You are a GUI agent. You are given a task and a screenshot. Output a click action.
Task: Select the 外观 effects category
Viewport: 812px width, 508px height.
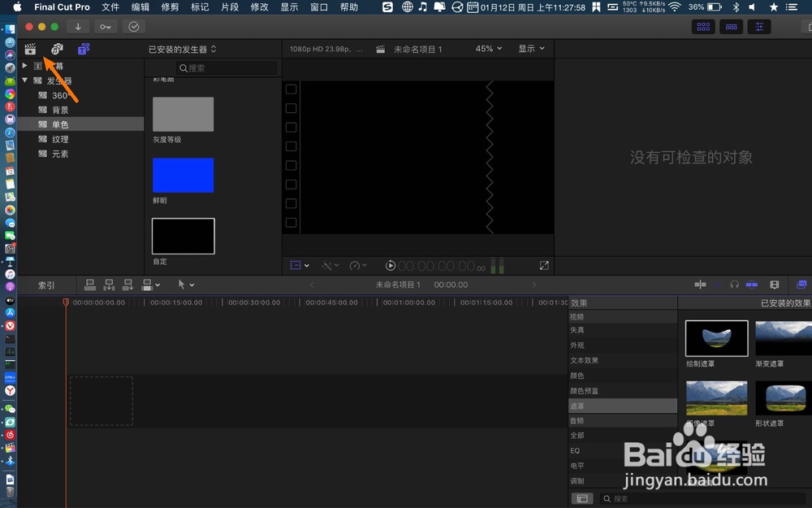[623, 345]
